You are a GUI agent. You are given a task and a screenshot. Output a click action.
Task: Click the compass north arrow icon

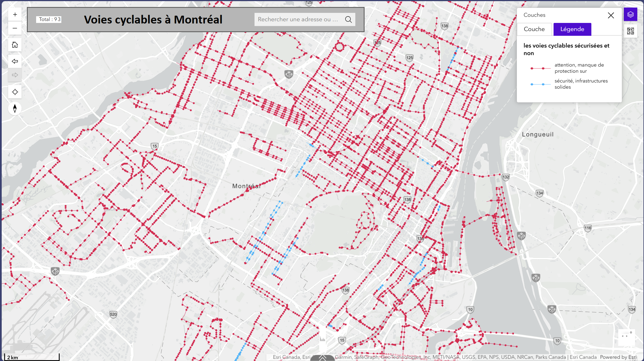15,108
